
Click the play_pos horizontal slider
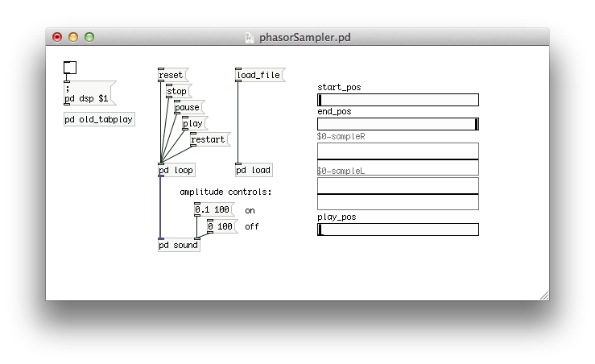coord(398,230)
